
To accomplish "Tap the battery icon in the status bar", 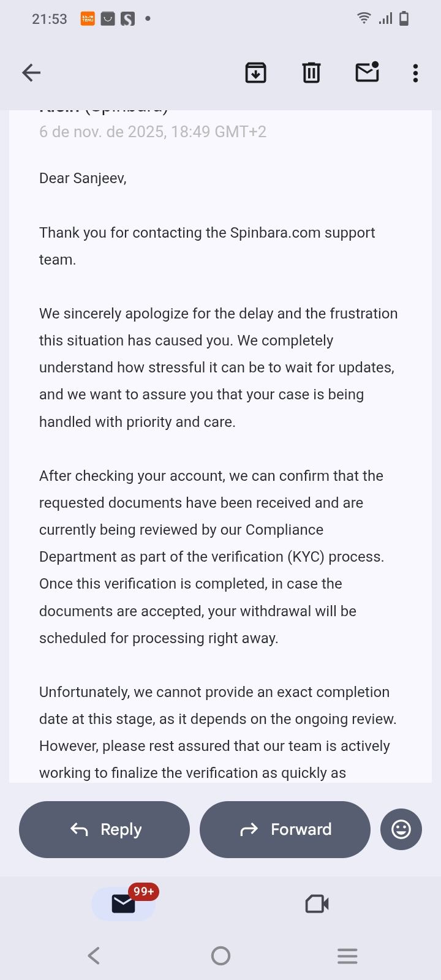I will click(x=404, y=18).
